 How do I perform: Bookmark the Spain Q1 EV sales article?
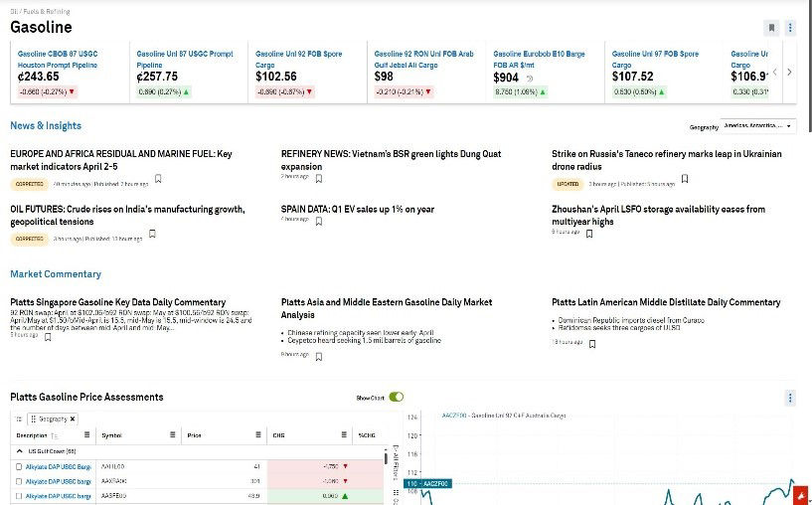pyautogui.click(x=318, y=222)
